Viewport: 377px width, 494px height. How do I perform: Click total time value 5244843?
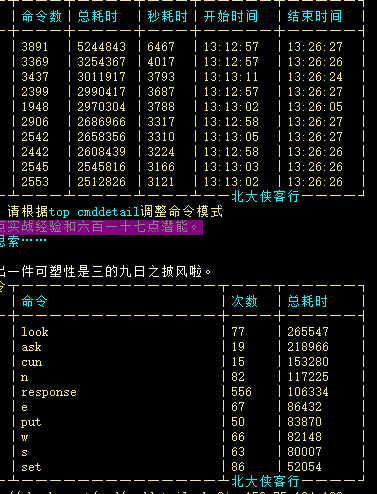101,47
